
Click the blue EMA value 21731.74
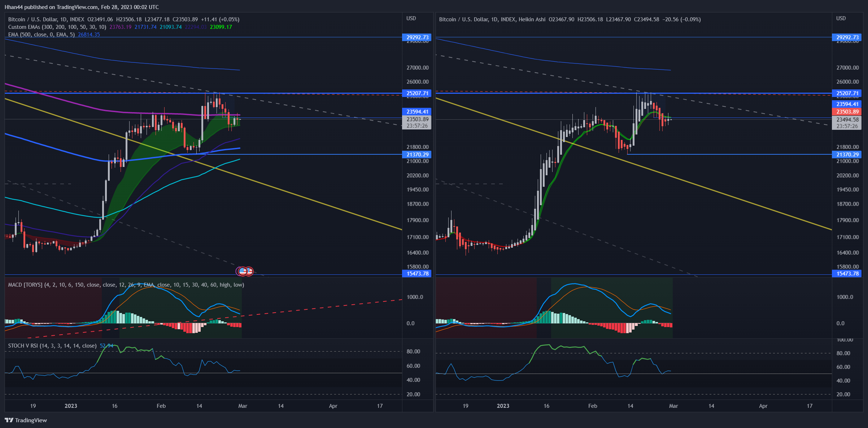(x=145, y=27)
